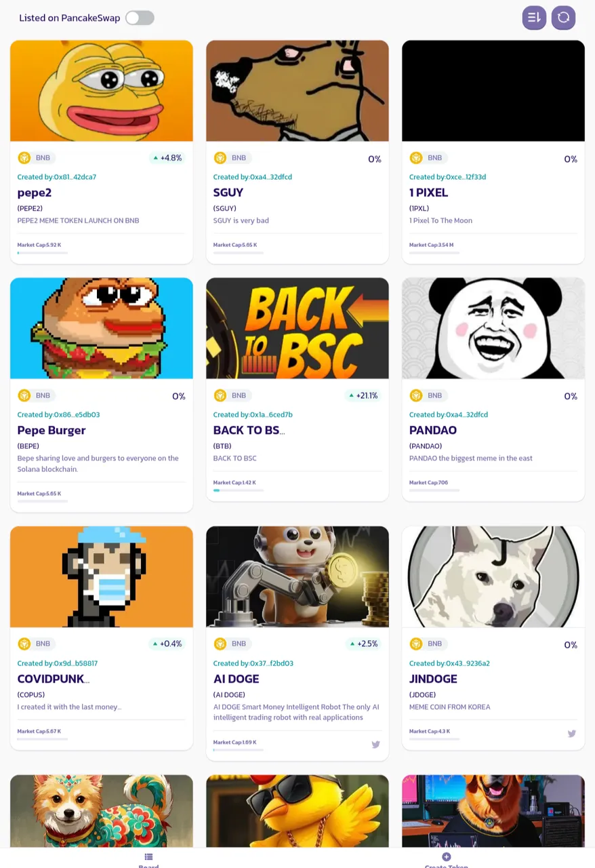Open the Twitter icon on AI DOGE card
Image resolution: width=595 pixels, height=868 pixels.
tap(375, 745)
